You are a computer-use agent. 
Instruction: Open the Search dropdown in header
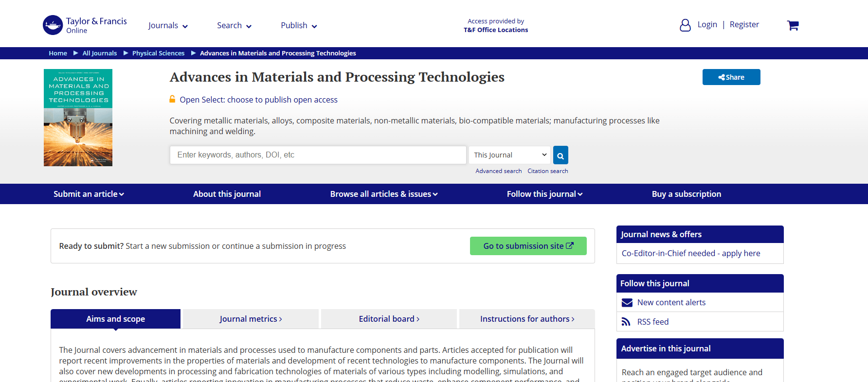tap(234, 26)
